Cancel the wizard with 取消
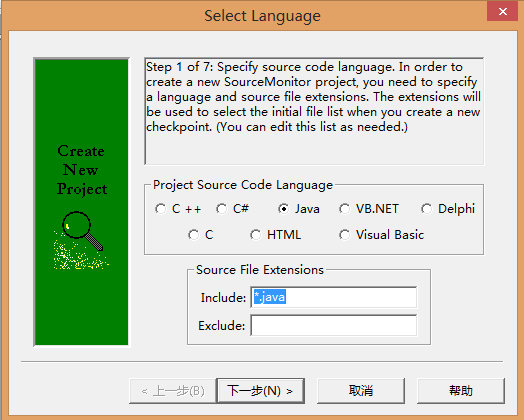This screenshot has height=420, width=524. tap(361, 391)
